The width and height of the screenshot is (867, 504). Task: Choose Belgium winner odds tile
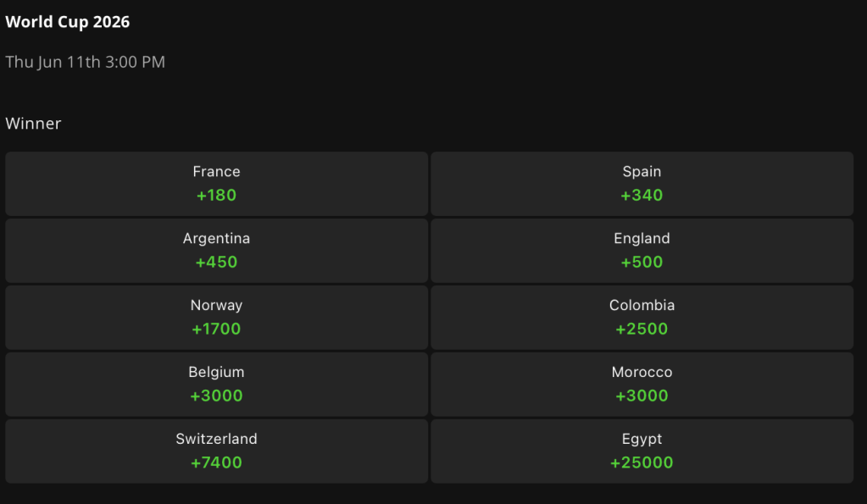coord(216,384)
